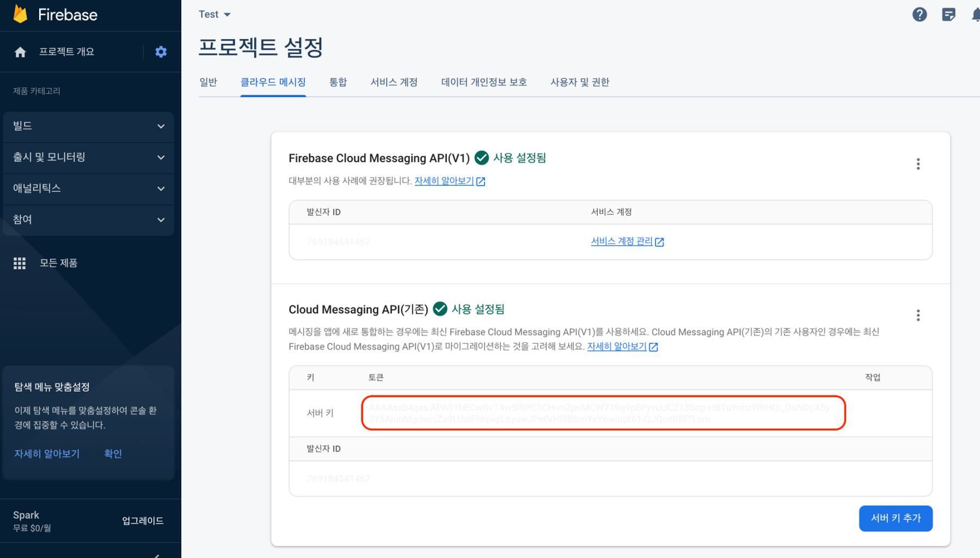Switch to the 일반 tab
This screenshot has height=558, width=980.
208,82
